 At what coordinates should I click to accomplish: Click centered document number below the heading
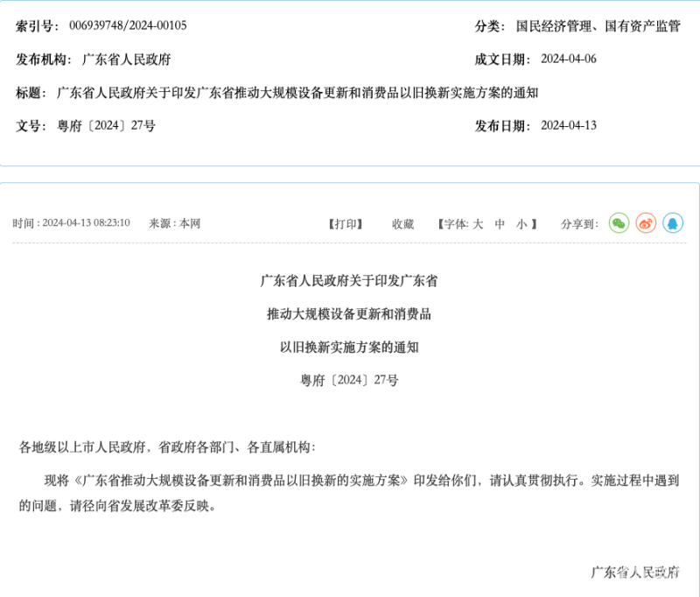point(349,380)
